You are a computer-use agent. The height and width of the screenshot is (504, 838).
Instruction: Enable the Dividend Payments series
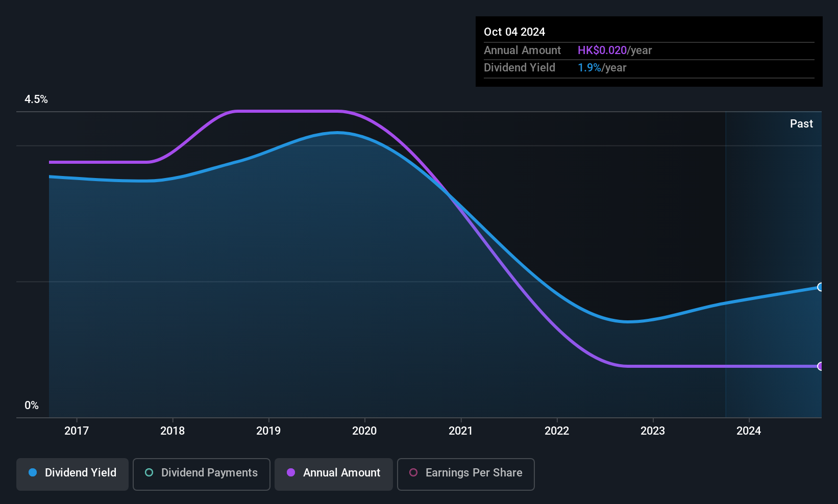202,474
